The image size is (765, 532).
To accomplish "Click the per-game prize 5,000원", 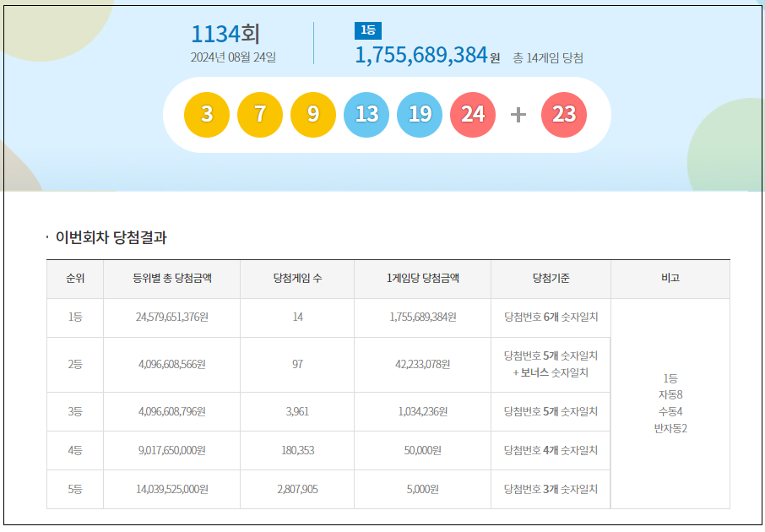I will click(423, 489).
